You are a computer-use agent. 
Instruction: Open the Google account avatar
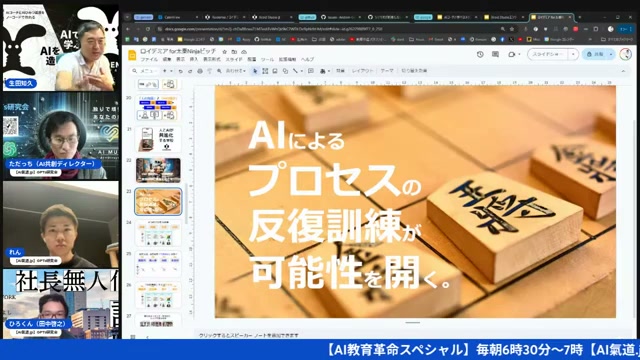click(626, 54)
